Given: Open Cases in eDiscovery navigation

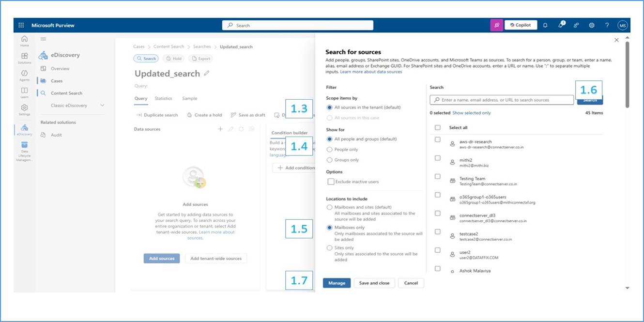Looking at the screenshot, I should click(x=57, y=81).
